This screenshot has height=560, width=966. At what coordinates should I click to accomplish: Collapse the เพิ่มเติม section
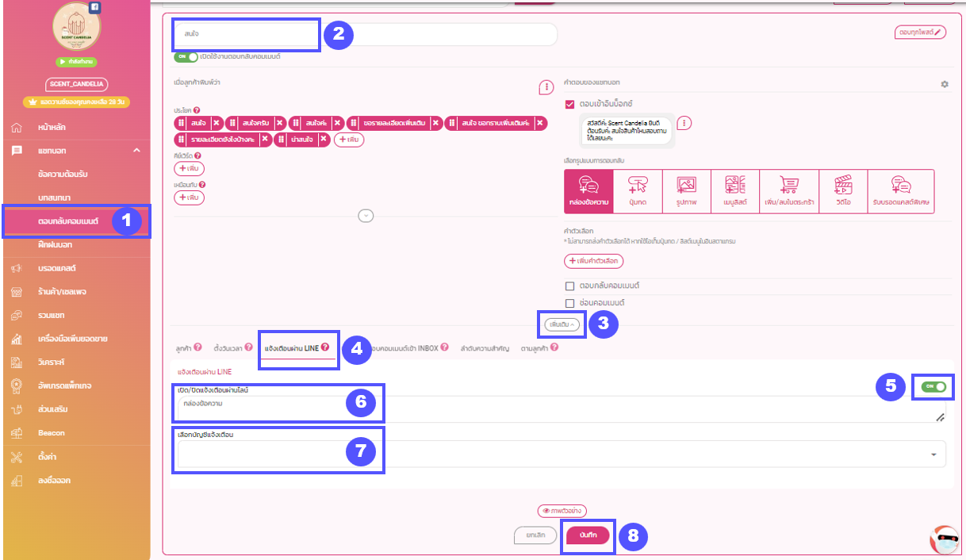point(561,324)
